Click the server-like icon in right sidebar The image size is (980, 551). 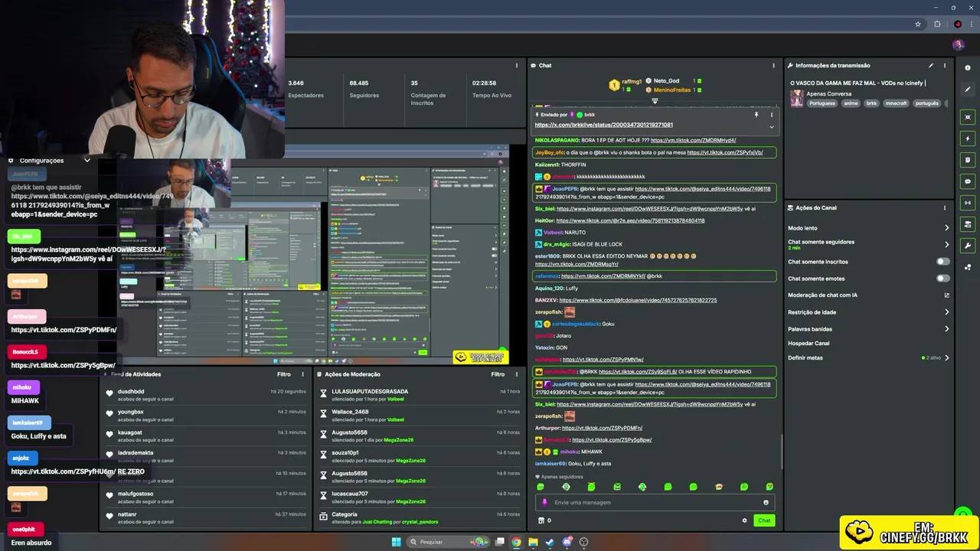(969, 224)
